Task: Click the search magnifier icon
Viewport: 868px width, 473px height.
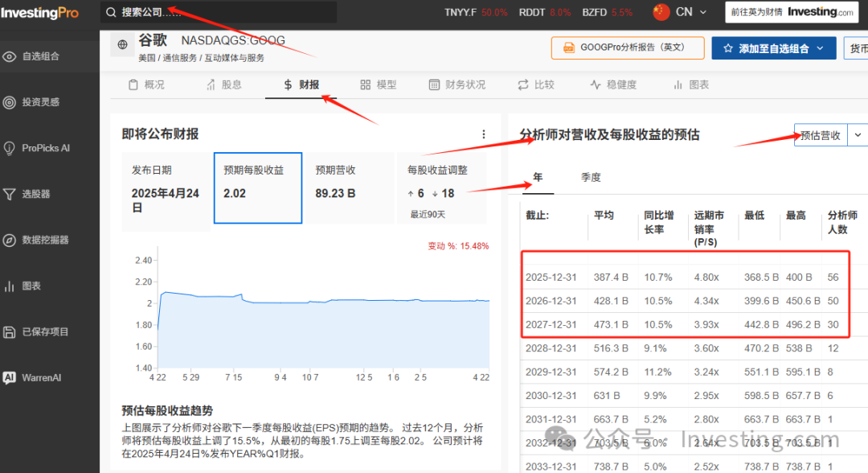Action: [111, 12]
